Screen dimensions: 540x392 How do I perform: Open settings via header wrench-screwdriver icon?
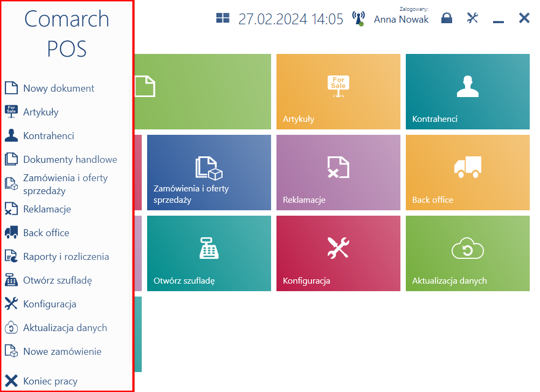[x=473, y=18]
